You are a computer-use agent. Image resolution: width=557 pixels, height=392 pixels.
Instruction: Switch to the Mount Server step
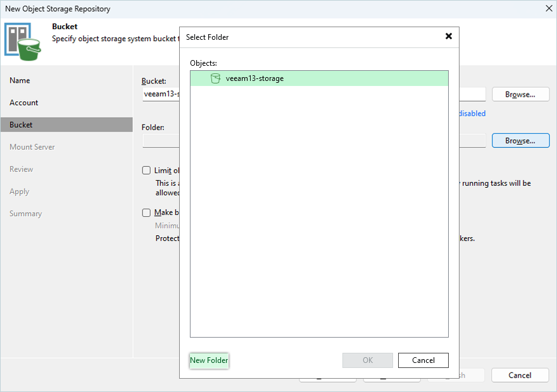[32, 147]
